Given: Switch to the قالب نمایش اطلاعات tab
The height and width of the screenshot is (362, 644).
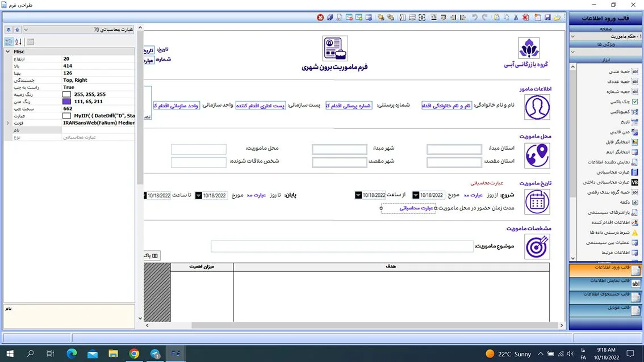Looking at the screenshot, I should click(606, 281).
